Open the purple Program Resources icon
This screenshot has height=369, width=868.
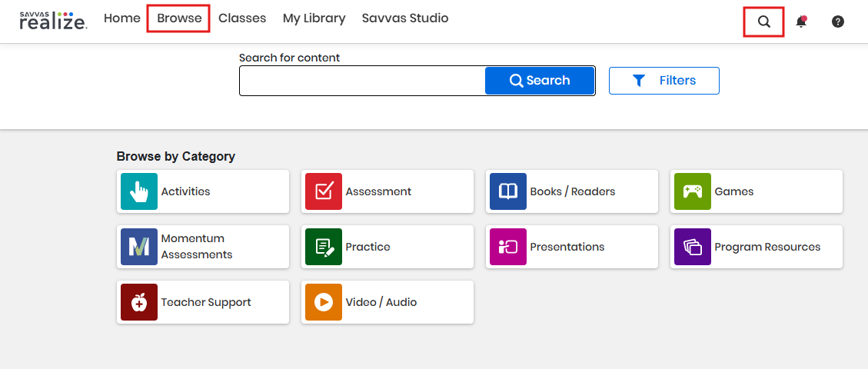(x=693, y=247)
